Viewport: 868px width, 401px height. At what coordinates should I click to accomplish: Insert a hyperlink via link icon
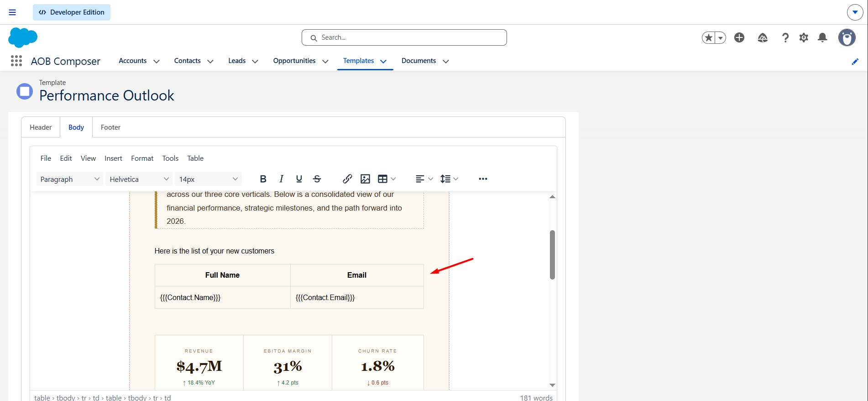pos(347,179)
